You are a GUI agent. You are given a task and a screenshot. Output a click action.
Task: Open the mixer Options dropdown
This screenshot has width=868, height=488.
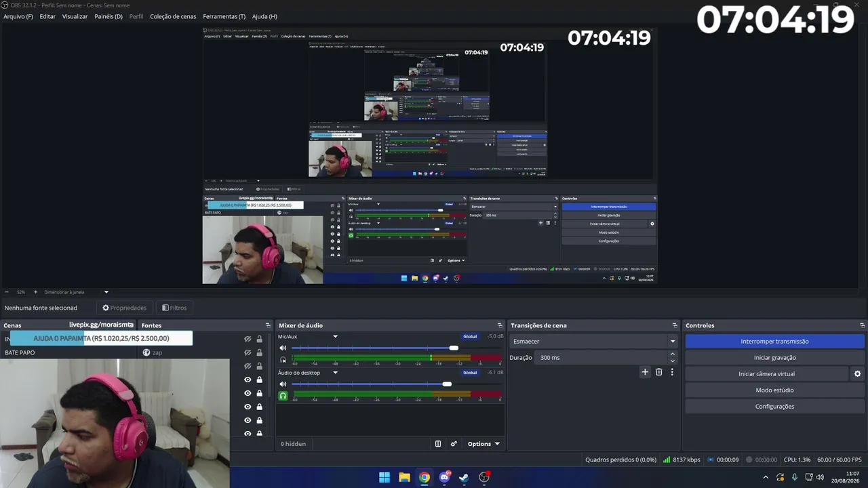484,444
